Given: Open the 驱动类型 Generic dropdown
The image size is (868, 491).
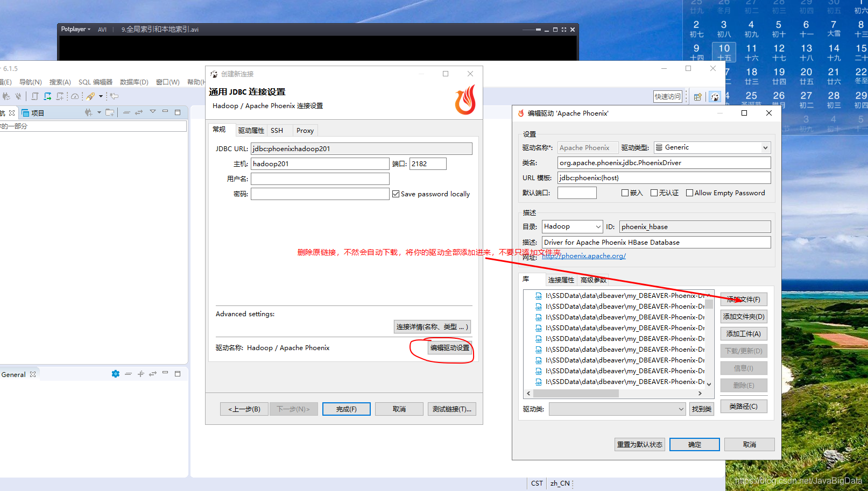Looking at the screenshot, I should click(x=712, y=147).
